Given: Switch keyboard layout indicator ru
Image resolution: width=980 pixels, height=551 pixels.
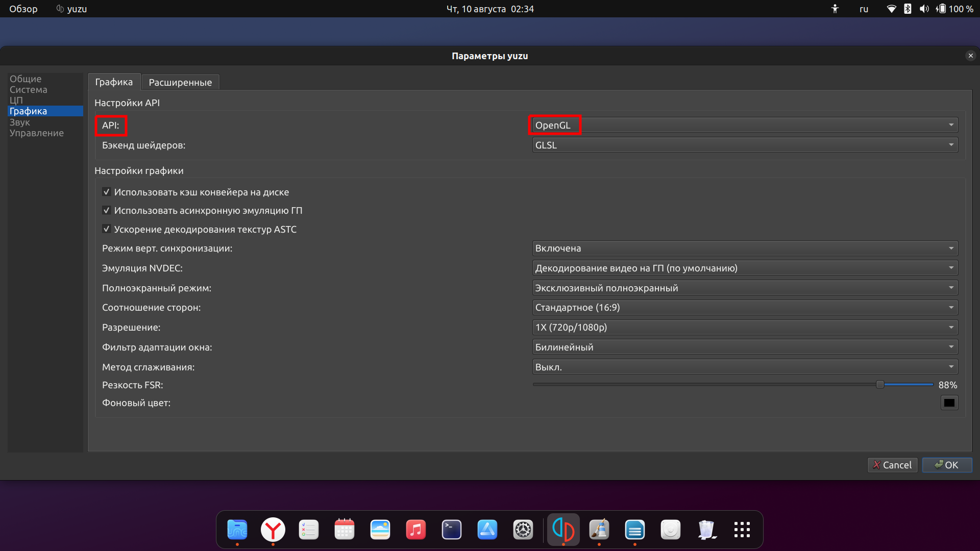Looking at the screenshot, I should [864, 9].
